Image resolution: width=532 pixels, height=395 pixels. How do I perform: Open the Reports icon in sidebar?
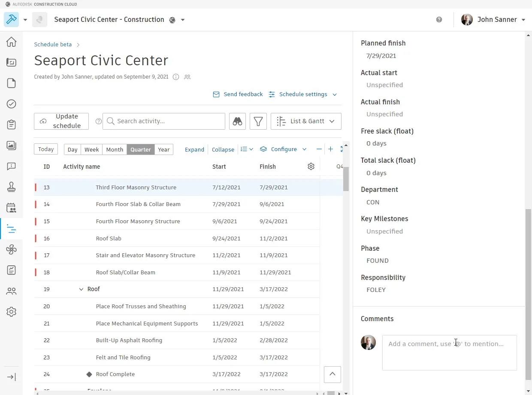[11, 270]
